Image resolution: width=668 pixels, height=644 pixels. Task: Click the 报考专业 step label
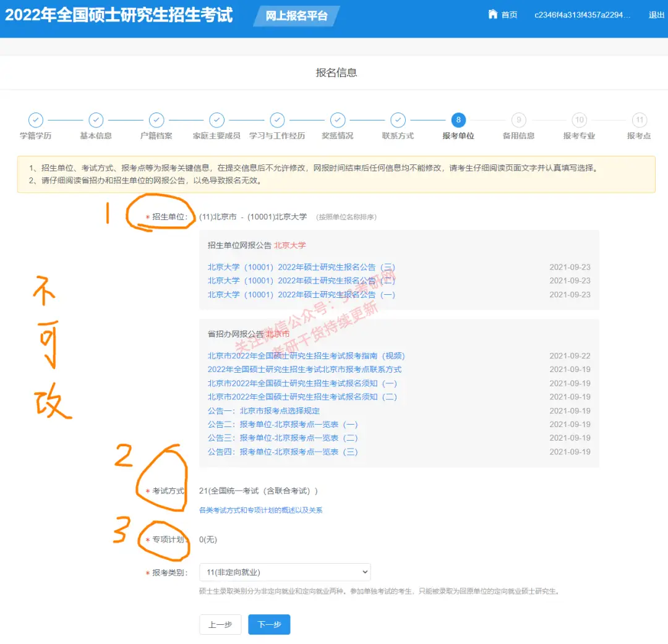coord(580,136)
